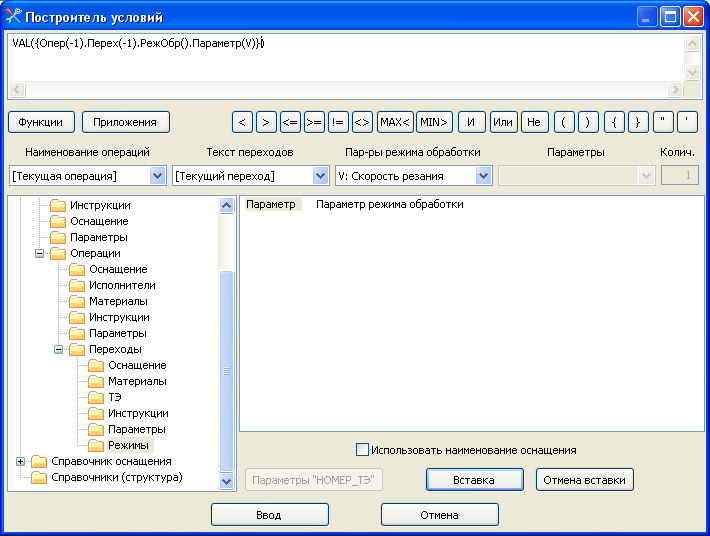The width and height of the screenshot is (710, 536).
Task: Enable 'Использовать наименование оснащения' checkbox
Action: coord(363,450)
